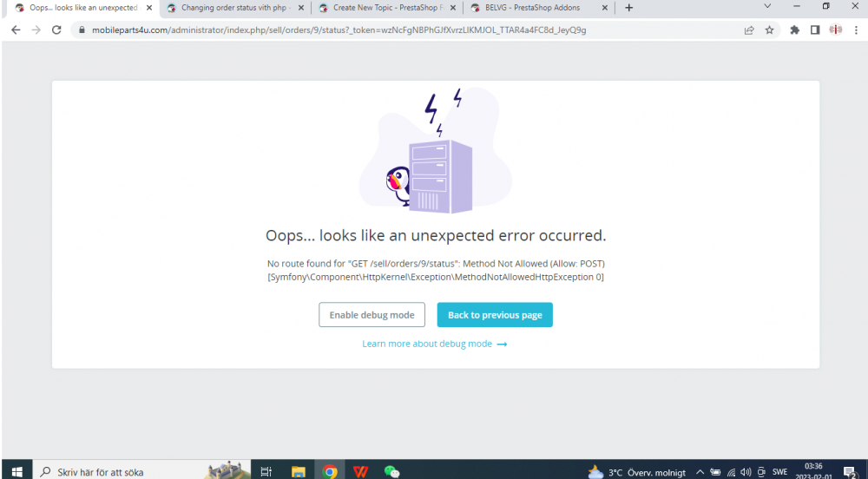868x479 pixels.
Task: Open the notification center icon
Action: (x=851, y=472)
